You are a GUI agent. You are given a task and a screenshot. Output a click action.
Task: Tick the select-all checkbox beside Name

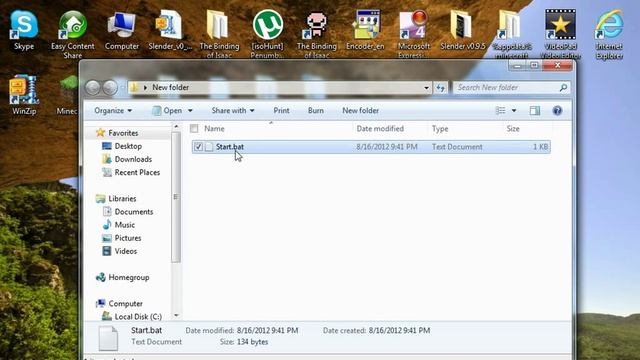point(194,129)
